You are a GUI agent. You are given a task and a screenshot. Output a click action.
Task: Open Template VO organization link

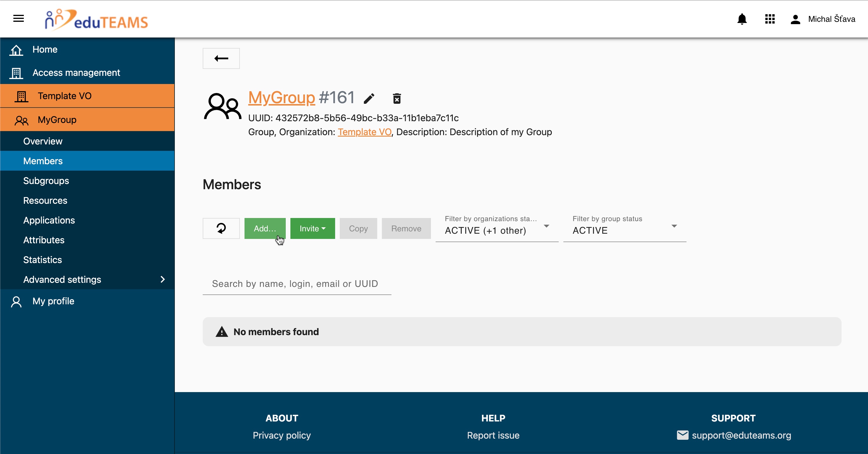pyautogui.click(x=364, y=132)
